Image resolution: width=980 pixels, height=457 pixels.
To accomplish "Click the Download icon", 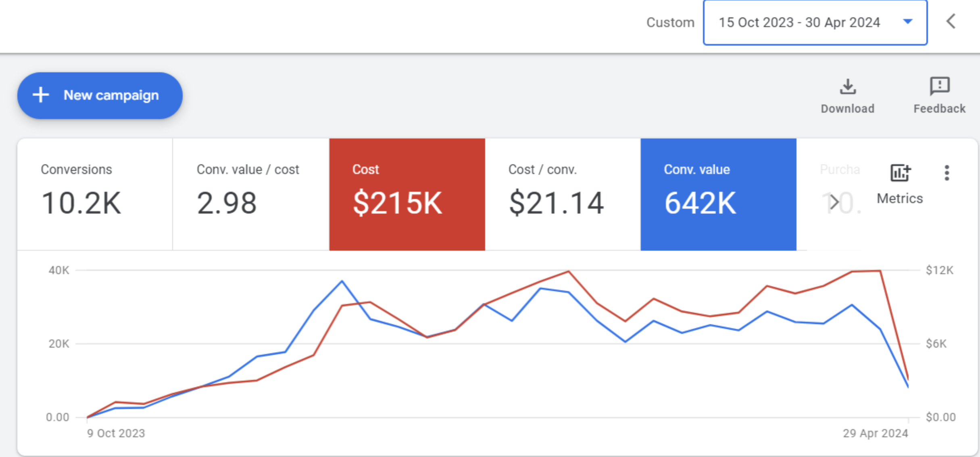I will [848, 86].
